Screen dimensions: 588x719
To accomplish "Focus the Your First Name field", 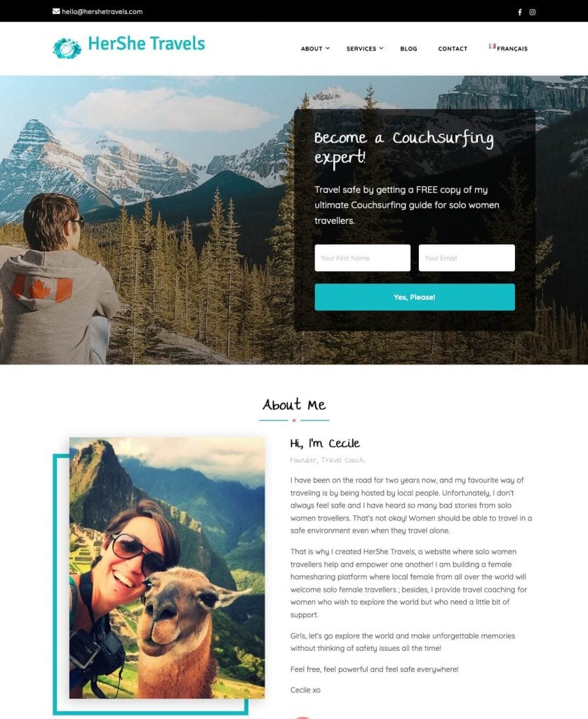I will point(363,258).
